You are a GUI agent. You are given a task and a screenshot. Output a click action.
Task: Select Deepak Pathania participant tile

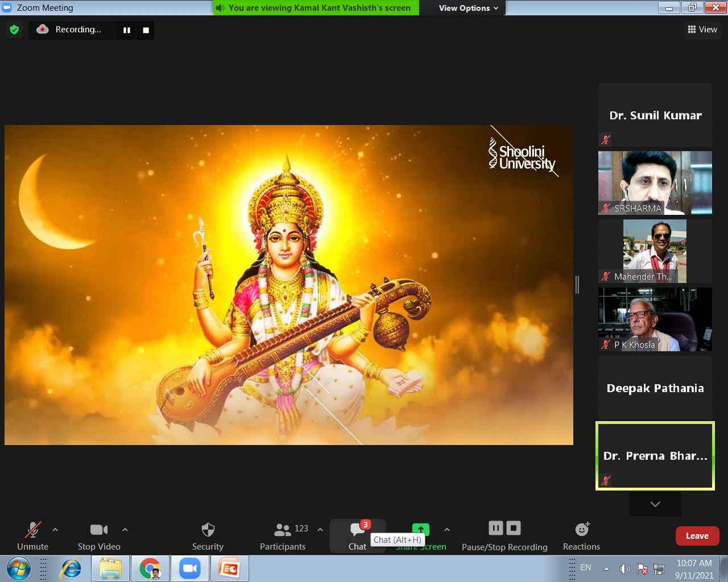[x=655, y=388]
